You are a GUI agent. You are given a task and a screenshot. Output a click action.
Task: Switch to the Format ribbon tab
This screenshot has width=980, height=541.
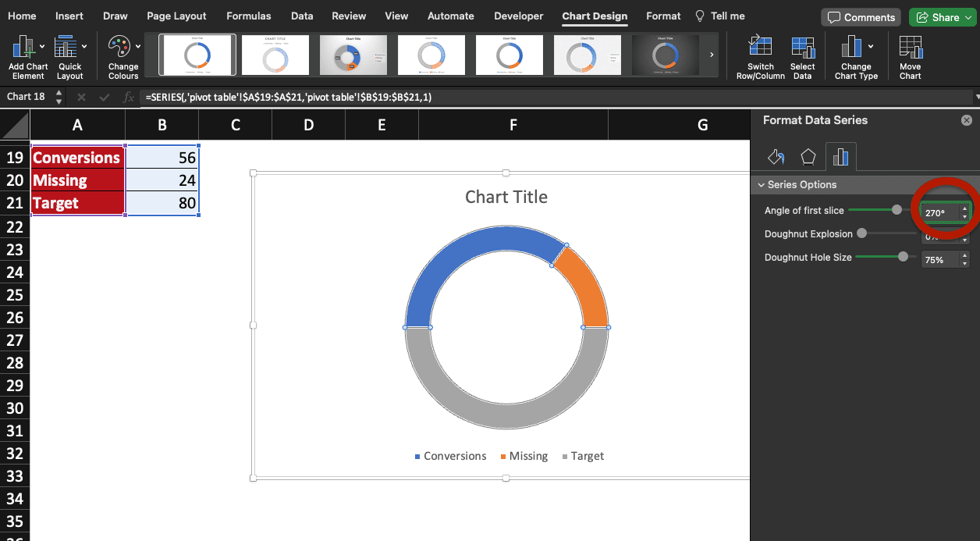coord(662,16)
